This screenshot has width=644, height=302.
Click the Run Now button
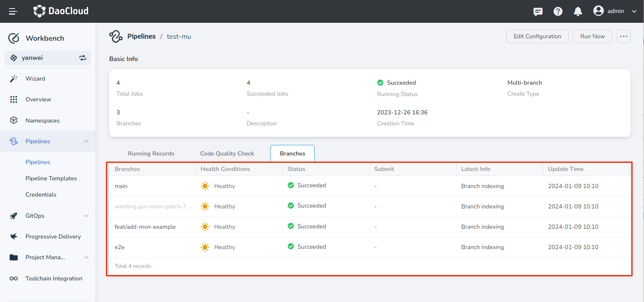coord(592,36)
